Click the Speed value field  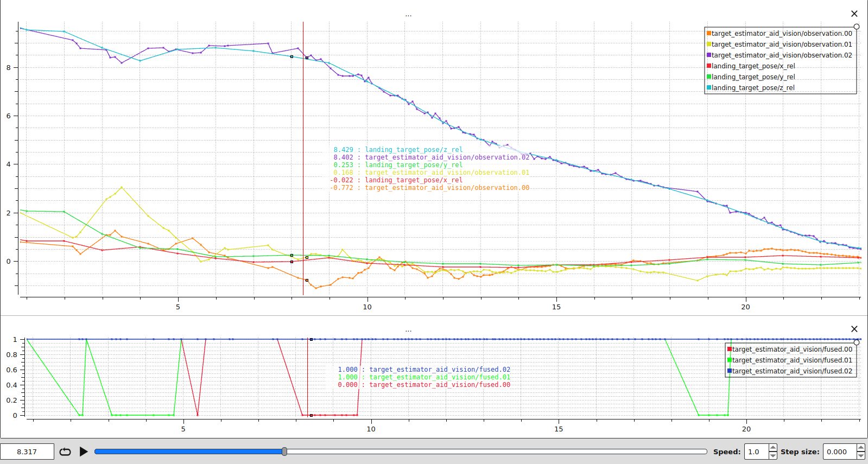pyautogui.click(x=756, y=452)
